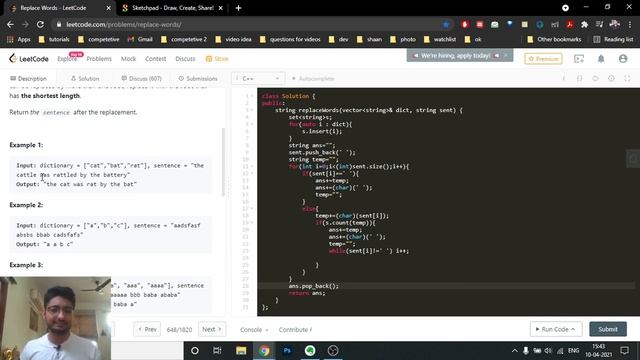
Task: Open the Discuss (607) tab
Action: pyautogui.click(x=141, y=78)
